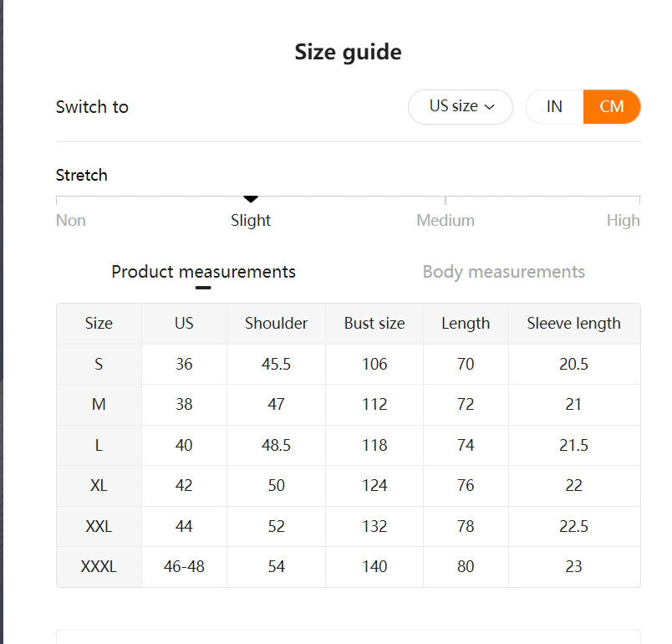Switch to Body measurements tab
The image size is (672, 644).
(x=504, y=272)
